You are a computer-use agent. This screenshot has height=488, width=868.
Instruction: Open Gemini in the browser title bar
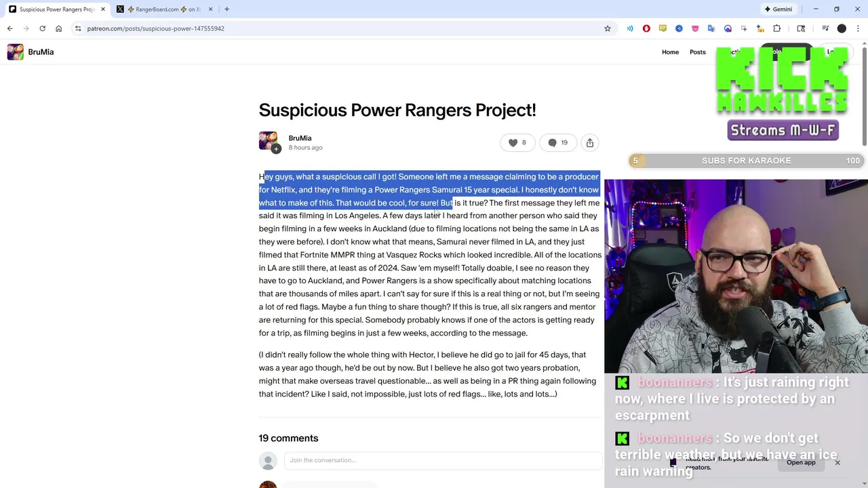pyautogui.click(x=778, y=9)
